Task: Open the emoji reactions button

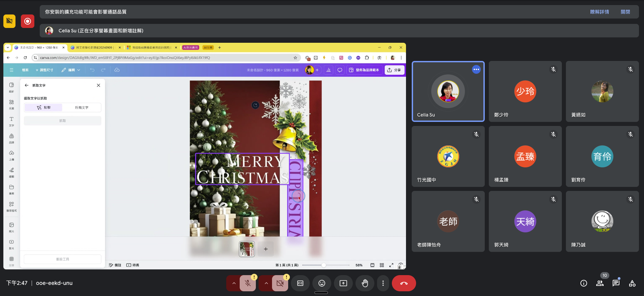Action: click(322, 283)
